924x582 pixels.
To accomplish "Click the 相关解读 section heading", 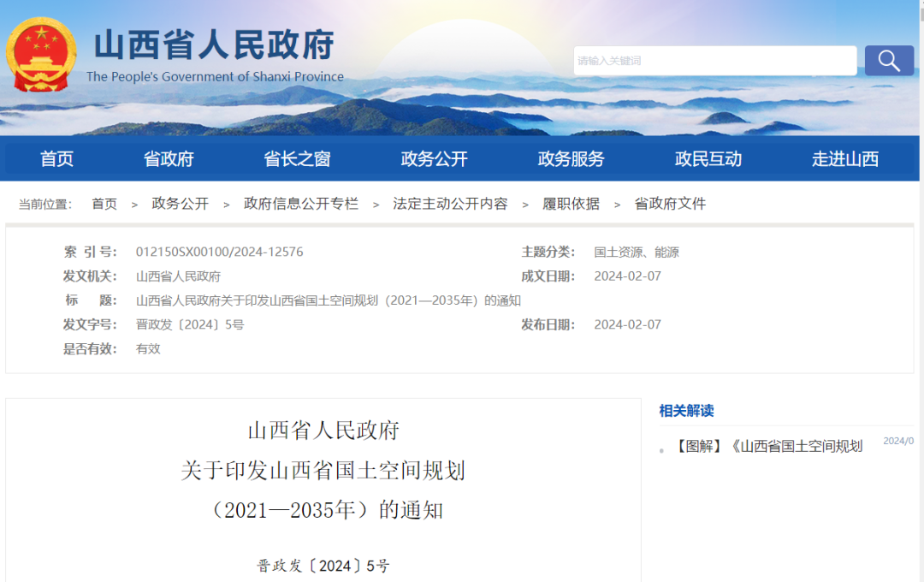I will pyautogui.click(x=684, y=411).
